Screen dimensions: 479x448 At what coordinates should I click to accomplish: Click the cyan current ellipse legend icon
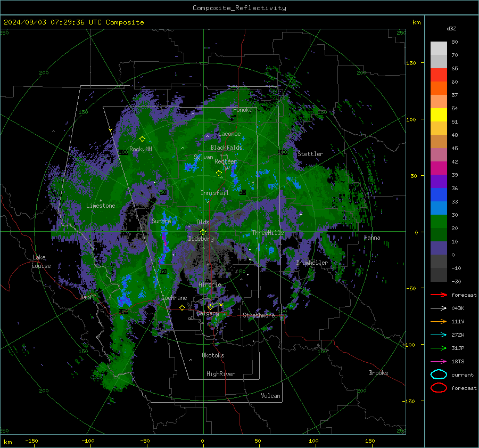click(x=439, y=374)
